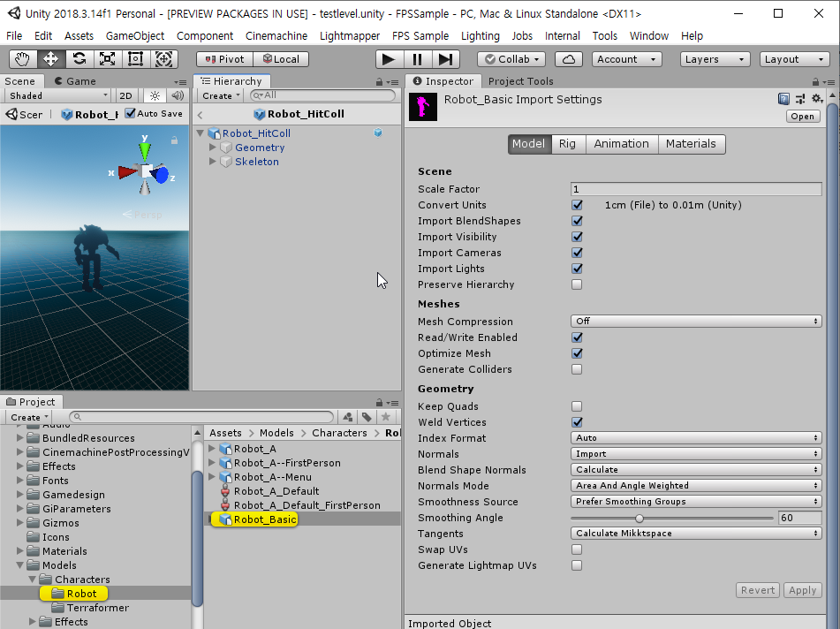Toggle Scene lighting sun icon

[x=155, y=96]
